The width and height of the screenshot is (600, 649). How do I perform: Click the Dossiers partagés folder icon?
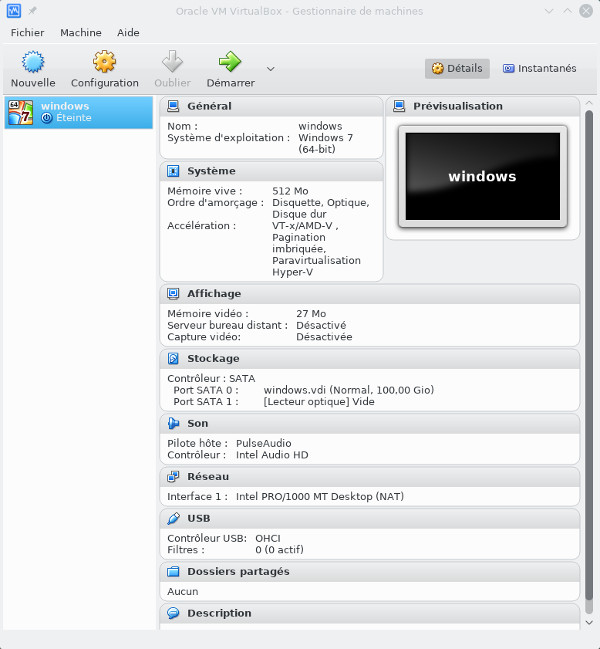pos(173,571)
